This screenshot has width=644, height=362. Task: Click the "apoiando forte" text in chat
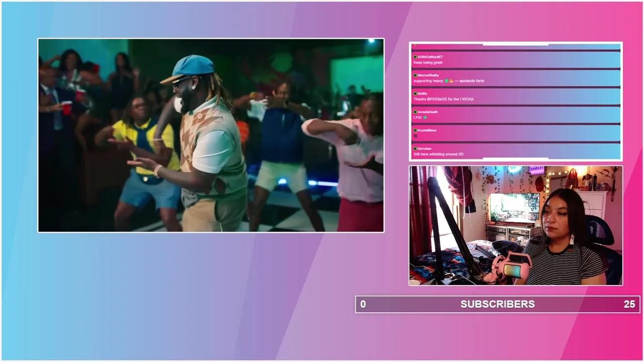click(471, 81)
